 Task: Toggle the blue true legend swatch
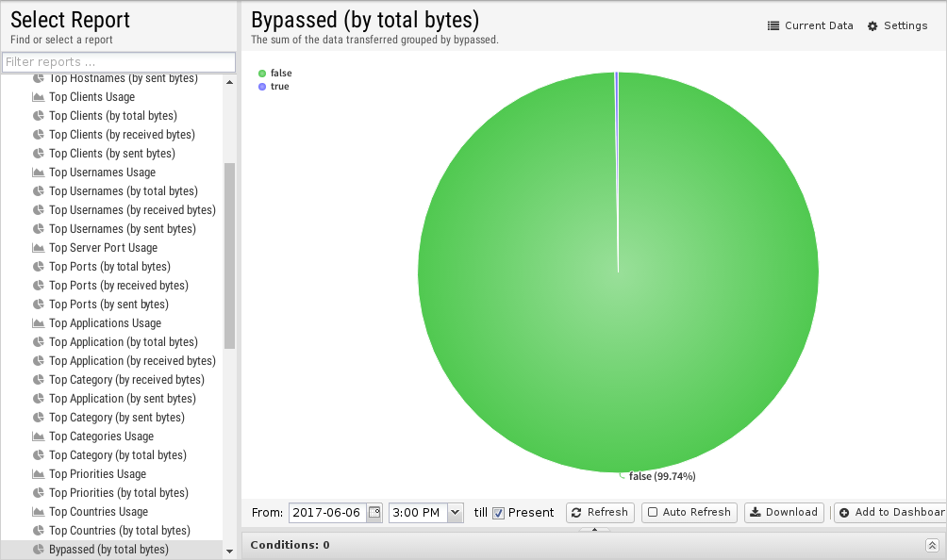(x=262, y=87)
